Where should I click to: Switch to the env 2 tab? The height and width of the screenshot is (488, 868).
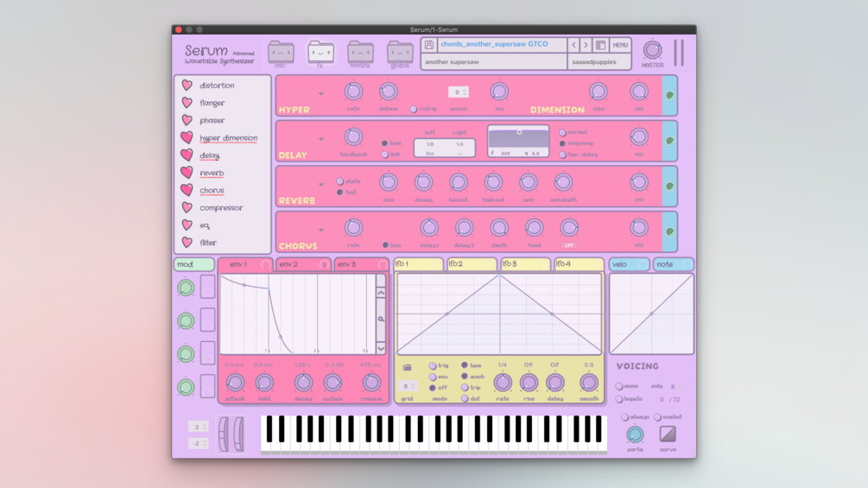(303, 264)
